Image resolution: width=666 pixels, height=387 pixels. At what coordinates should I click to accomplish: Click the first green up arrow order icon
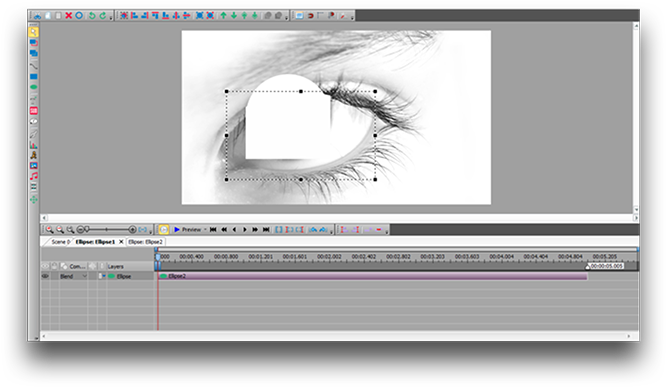(223, 16)
